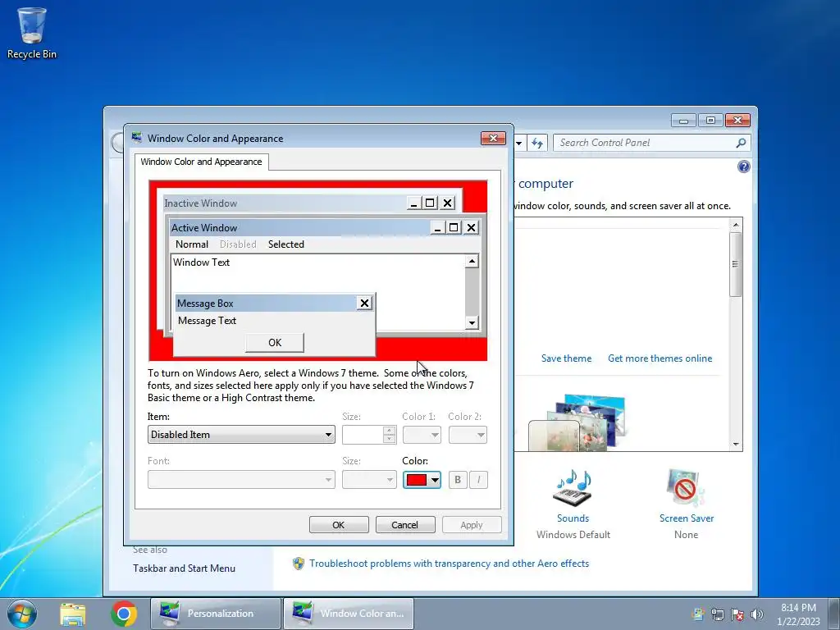The image size is (840, 630).
Task: Open the font Color dropdown arrow
Action: tap(435, 480)
